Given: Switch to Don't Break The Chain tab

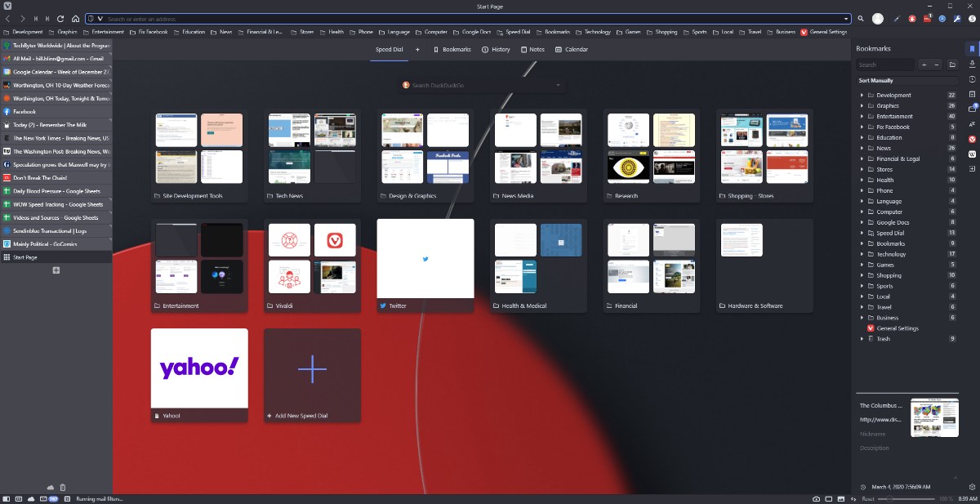Looking at the screenshot, I should pos(56,178).
